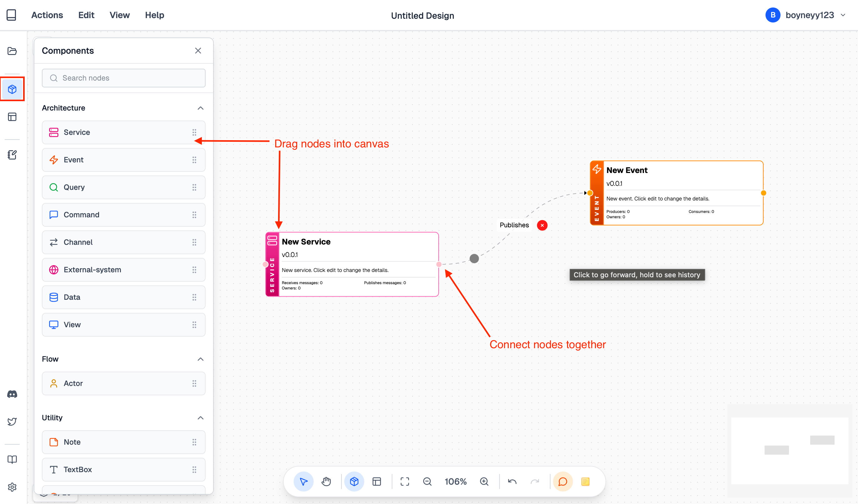Remove the Publishes connection with the red x
This screenshot has height=504, width=858.
pyautogui.click(x=542, y=225)
